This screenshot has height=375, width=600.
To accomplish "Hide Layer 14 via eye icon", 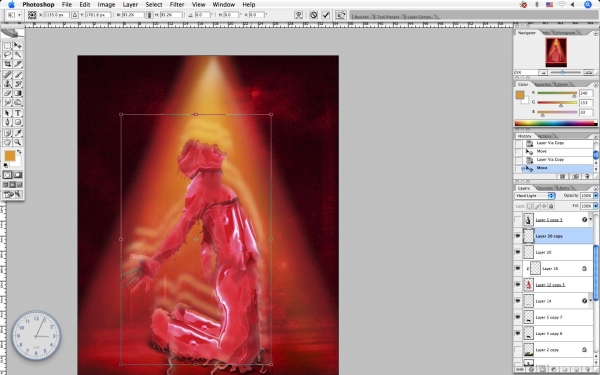I will 518,301.
